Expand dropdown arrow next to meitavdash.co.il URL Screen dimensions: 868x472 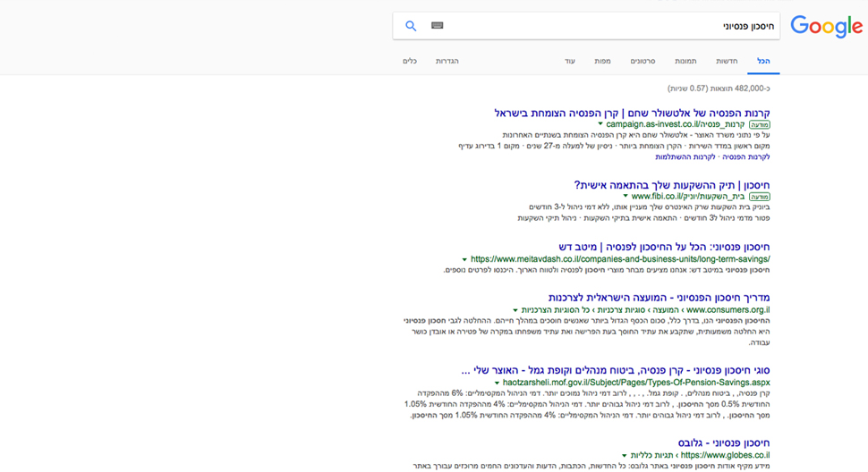click(x=464, y=259)
